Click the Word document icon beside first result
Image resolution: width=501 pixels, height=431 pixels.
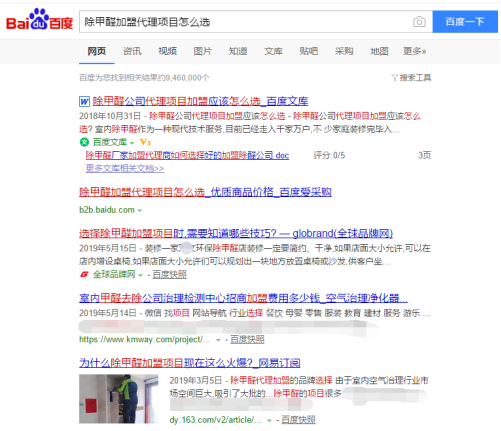pyautogui.click(x=84, y=101)
